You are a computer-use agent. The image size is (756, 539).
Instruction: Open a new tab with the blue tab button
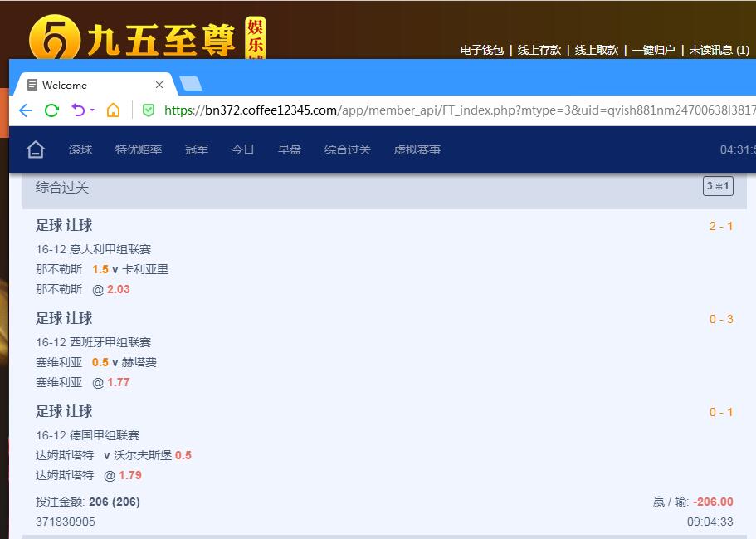pos(191,84)
